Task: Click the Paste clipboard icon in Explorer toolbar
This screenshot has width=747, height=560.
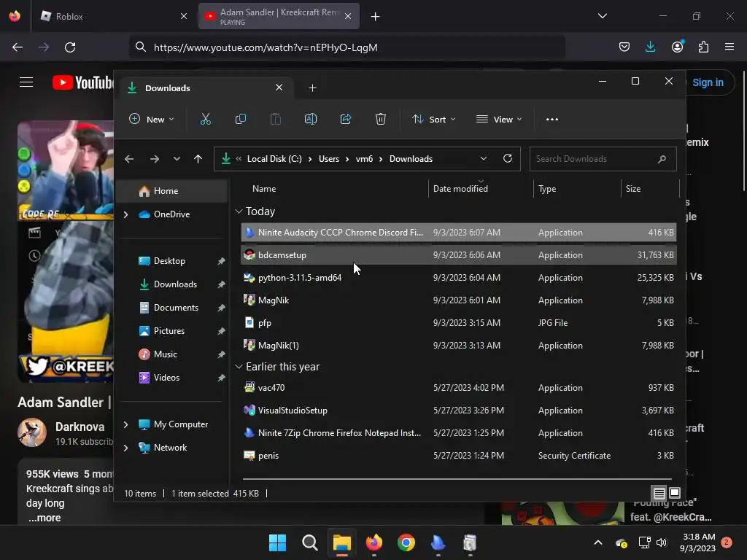Action: point(275,119)
